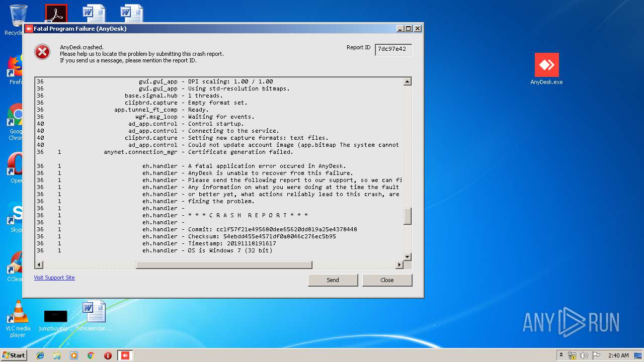Open the volume tray icon
This screenshot has width=644, height=362.
584,355
